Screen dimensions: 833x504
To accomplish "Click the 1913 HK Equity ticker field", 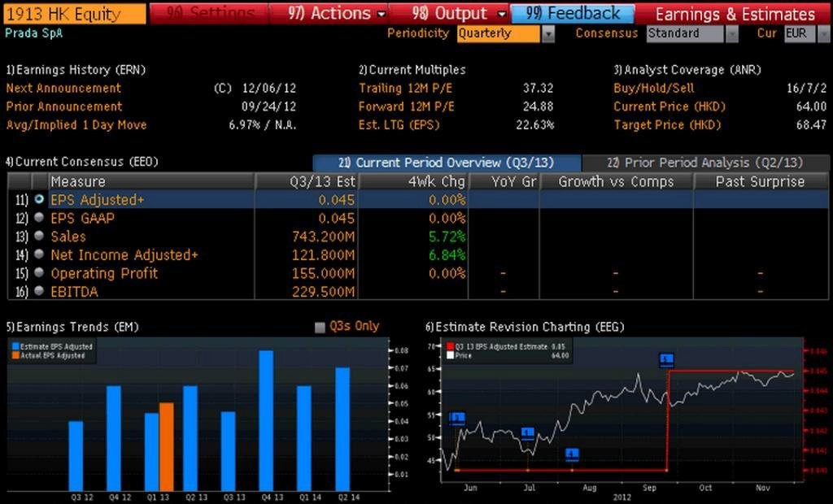I will click(x=74, y=14).
